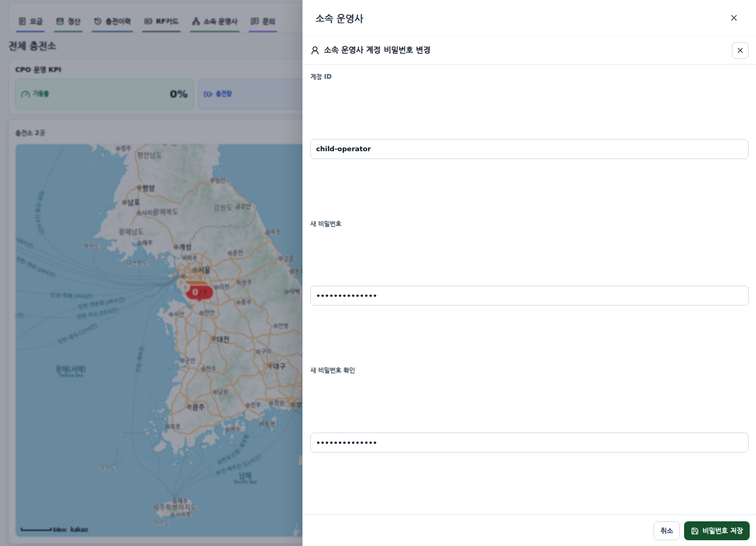The height and width of the screenshot is (546, 756).
Task: Close the 계정 비밀번호 변경 section
Action: [740, 50]
